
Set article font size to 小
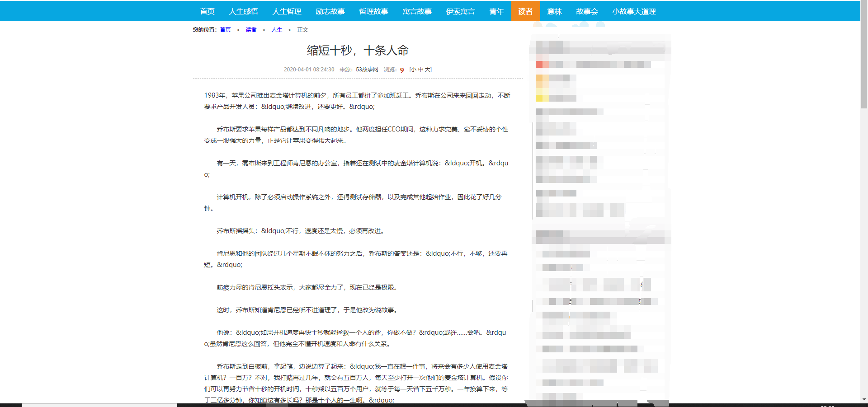point(413,70)
